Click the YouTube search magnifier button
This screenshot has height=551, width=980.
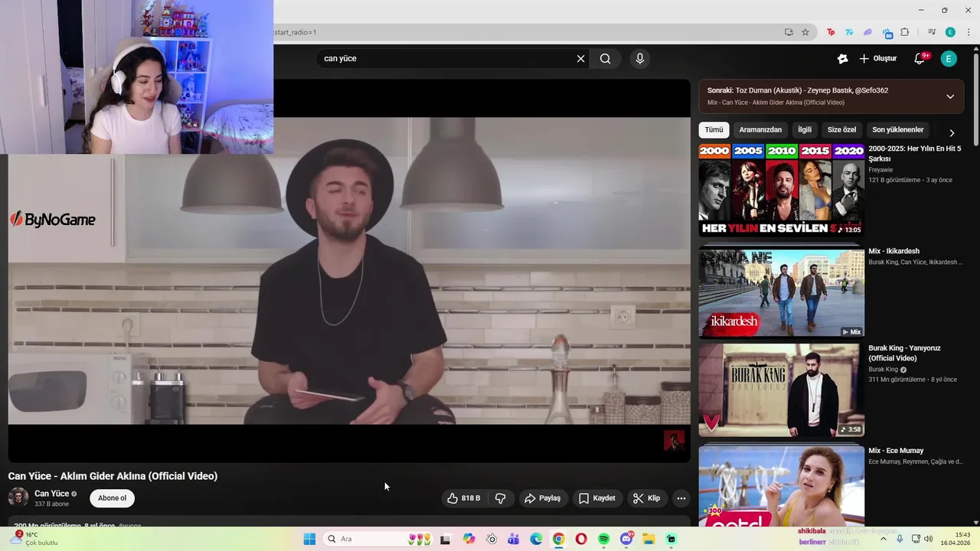(x=605, y=58)
